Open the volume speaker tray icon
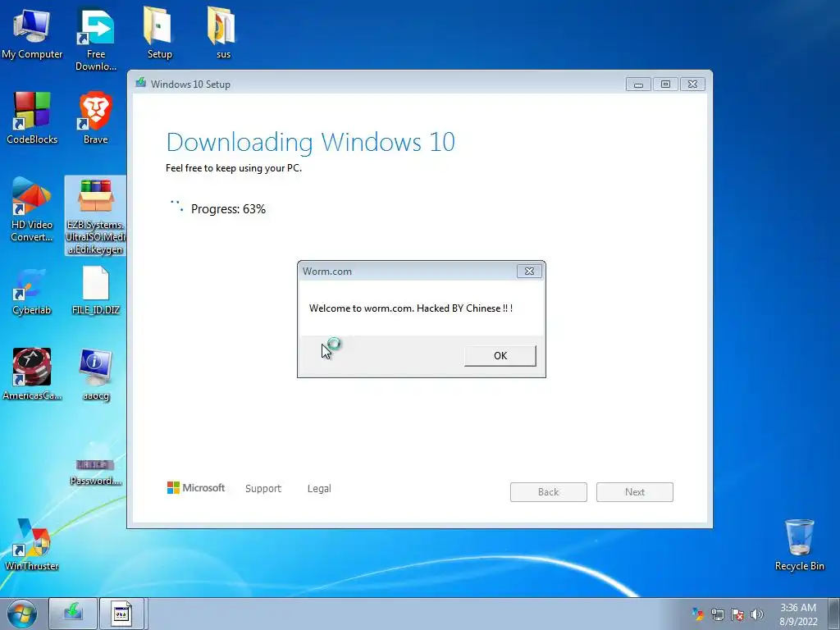The width and height of the screenshot is (840, 630). [x=757, y=614]
